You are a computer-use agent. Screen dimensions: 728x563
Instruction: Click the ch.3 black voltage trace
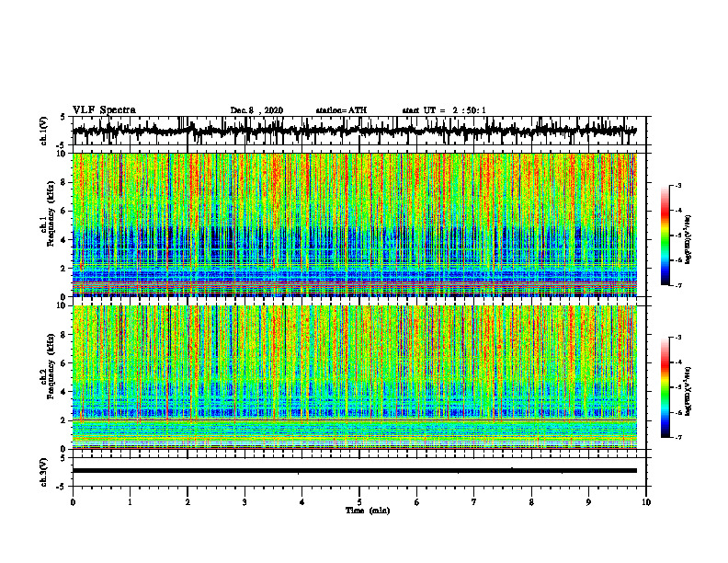[x=355, y=471]
